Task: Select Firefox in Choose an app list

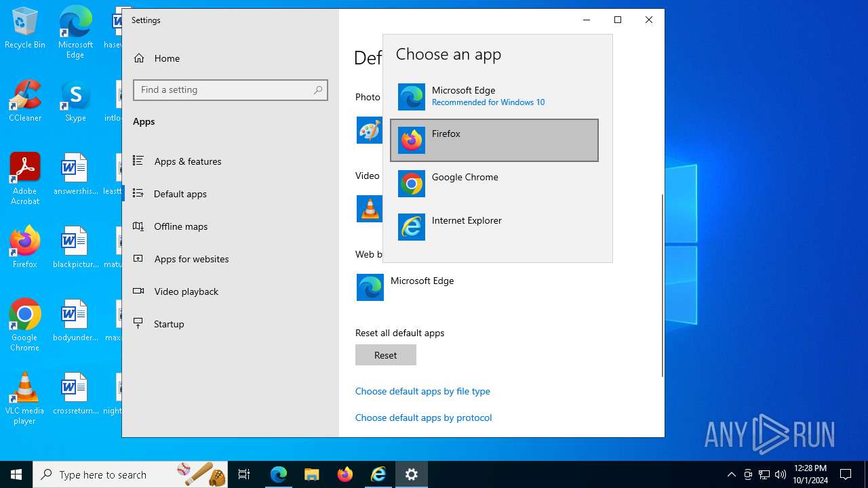Action: (494, 140)
